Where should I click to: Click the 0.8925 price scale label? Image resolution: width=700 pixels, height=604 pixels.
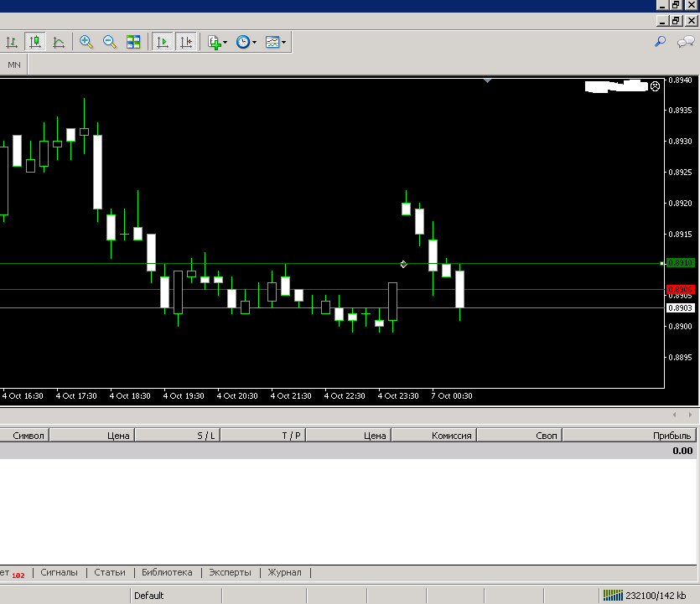pyautogui.click(x=680, y=173)
